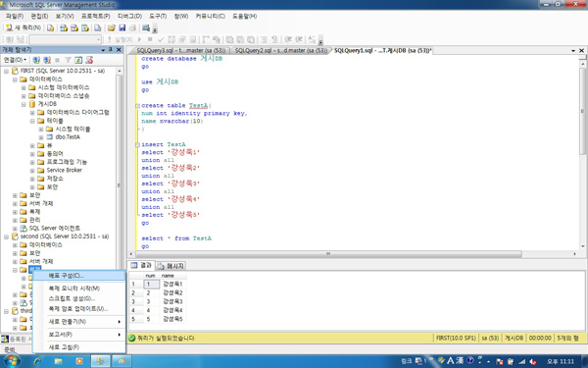Image resolution: width=588 pixels, height=368 pixels.
Task: Open the 연결(O) connect dropdown
Action: pyautogui.click(x=15, y=60)
